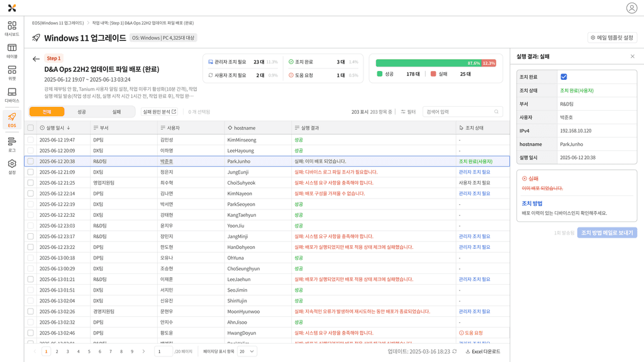Click the 메일 템플릿 설정 button
The height and width of the screenshot is (362, 644).
[612, 38]
